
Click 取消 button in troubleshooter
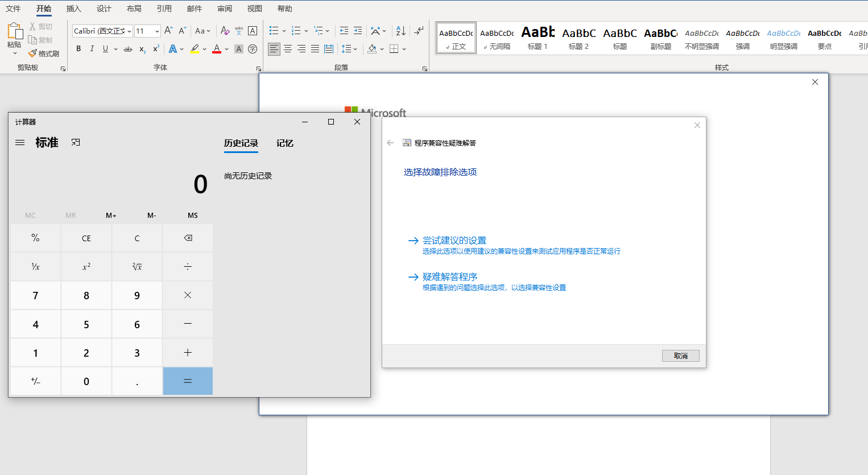tap(681, 356)
